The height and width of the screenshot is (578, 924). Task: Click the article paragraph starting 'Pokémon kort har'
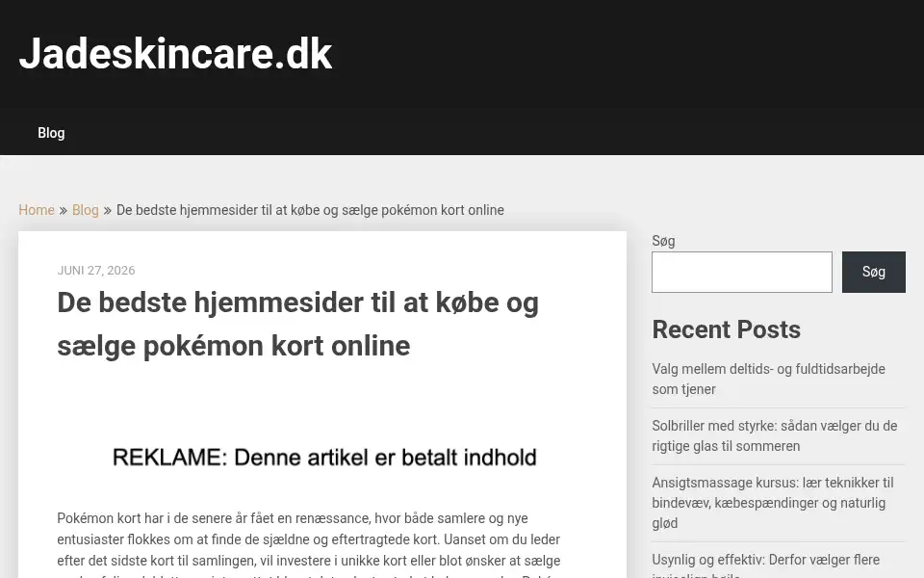click(309, 545)
